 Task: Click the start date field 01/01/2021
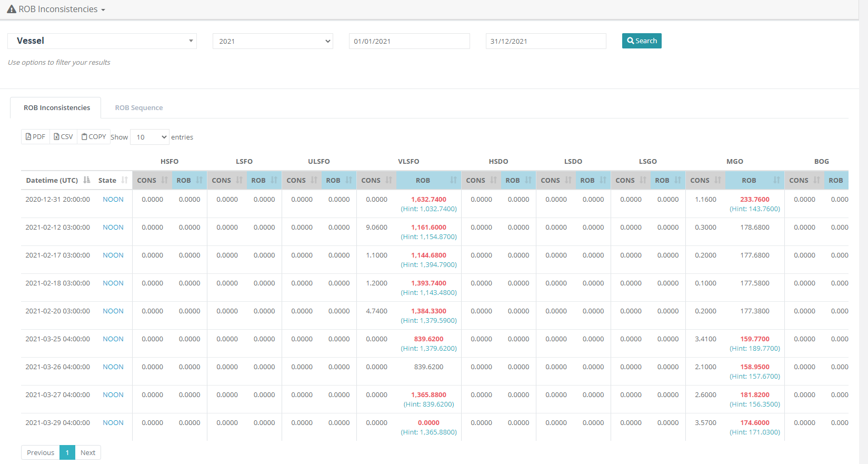pyautogui.click(x=410, y=41)
